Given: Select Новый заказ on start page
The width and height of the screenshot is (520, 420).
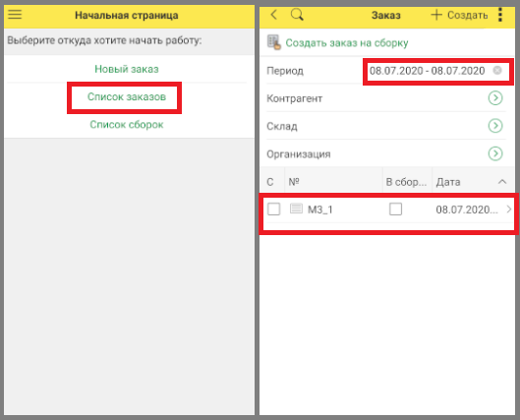Looking at the screenshot, I should (x=127, y=69).
